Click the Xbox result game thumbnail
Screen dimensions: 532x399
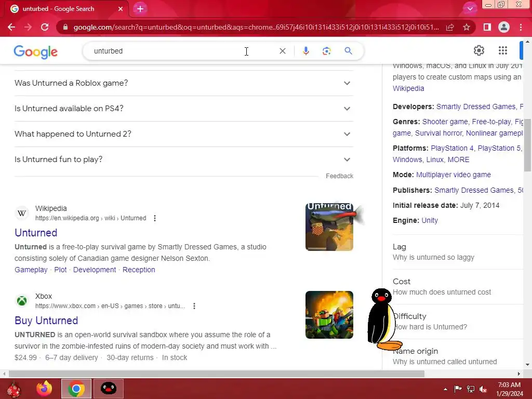pyautogui.click(x=329, y=315)
